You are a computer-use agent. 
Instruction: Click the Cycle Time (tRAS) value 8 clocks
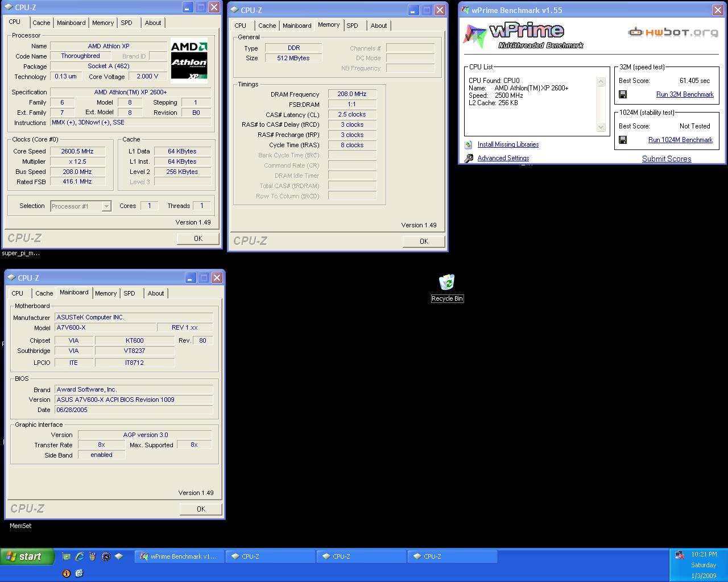point(352,145)
